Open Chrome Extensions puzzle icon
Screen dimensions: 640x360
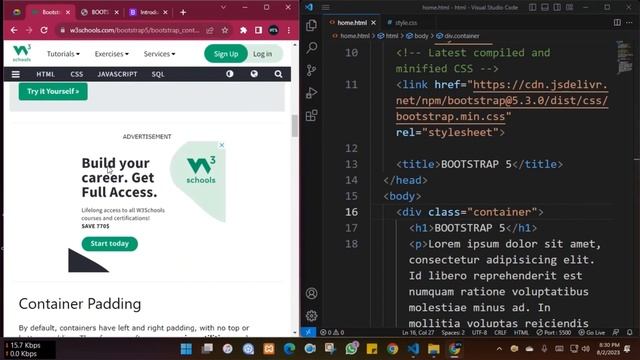coord(243,30)
